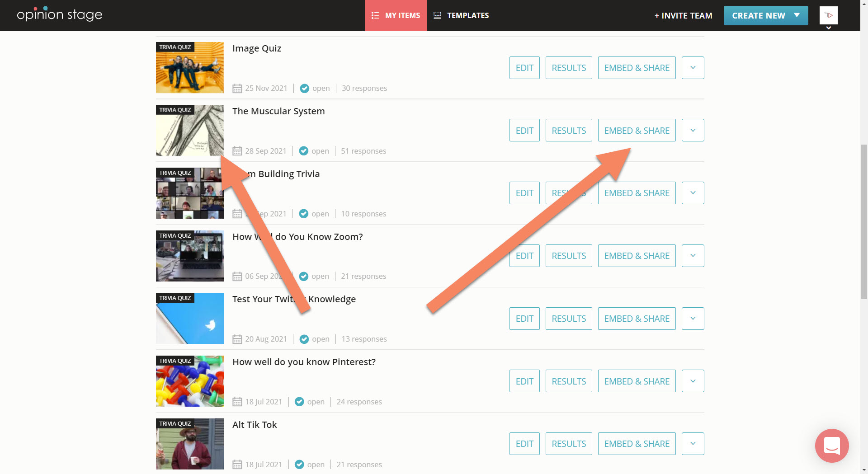Screen dimensions: 868x474
Task: Click the calendar icon beside 25 Nov 2021
Action: (x=237, y=88)
